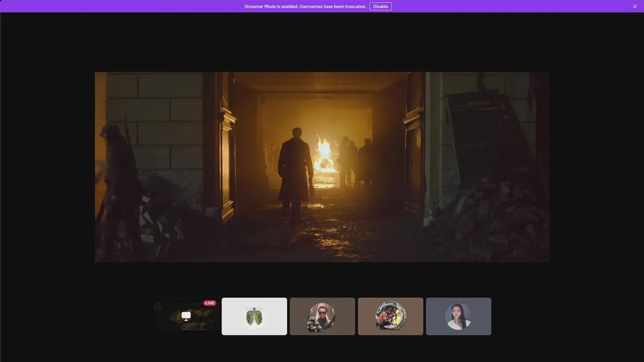The image size is (644, 362).
Task: Select the participant tile with lungs avatar
Action: (255, 316)
